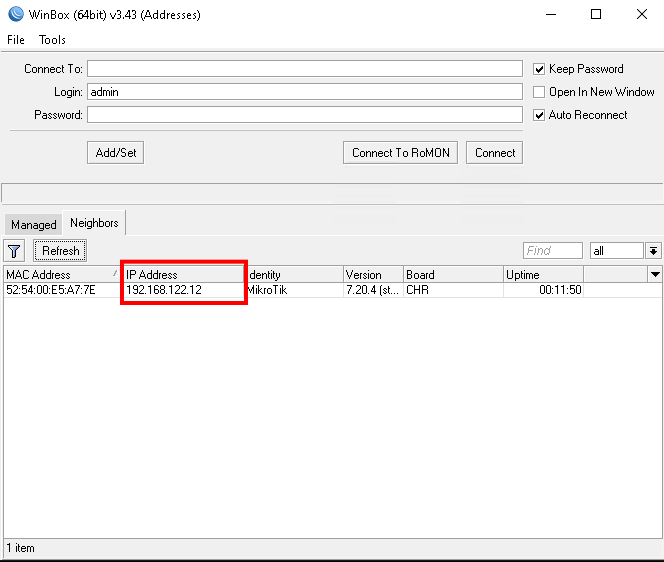The image size is (664, 562).
Task: Click the Connect To RoMON button
Action: coord(400,152)
